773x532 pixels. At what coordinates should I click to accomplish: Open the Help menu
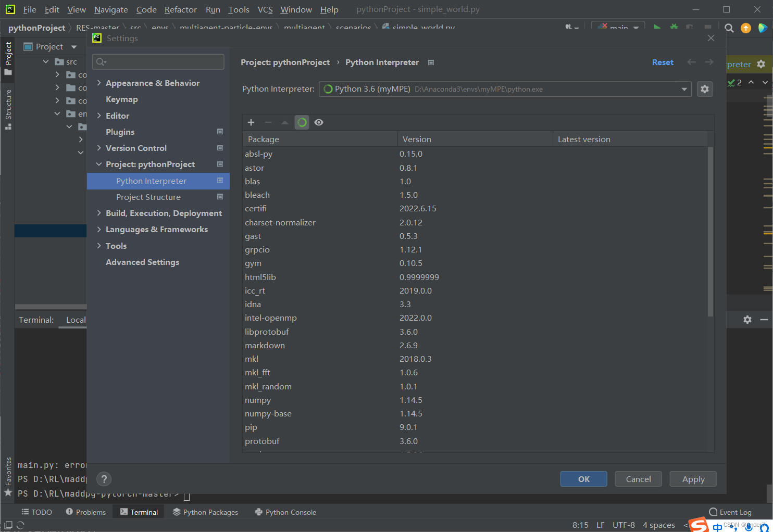pyautogui.click(x=329, y=9)
